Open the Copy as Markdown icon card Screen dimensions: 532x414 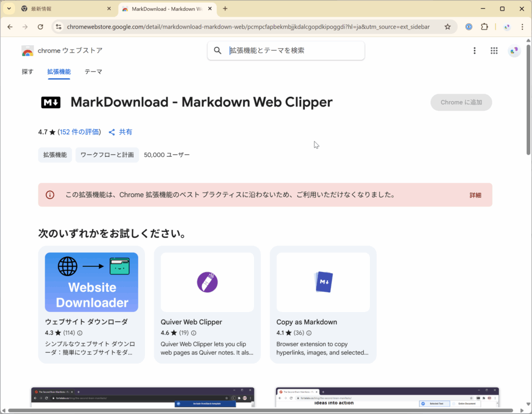323,282
